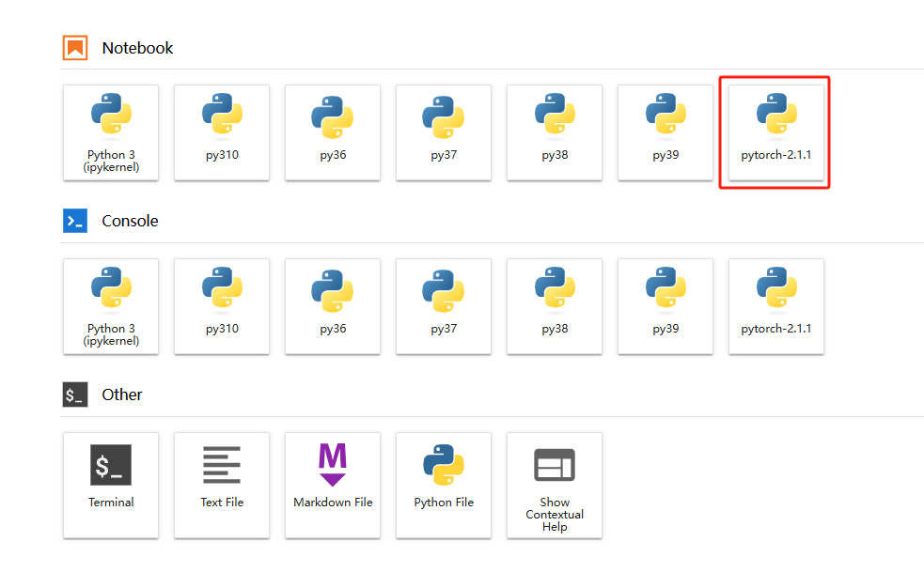This screenshot has width=924, height=588.
Task: Create a new Markdown File
Action: pyautogui.click(x=333, y=486)
